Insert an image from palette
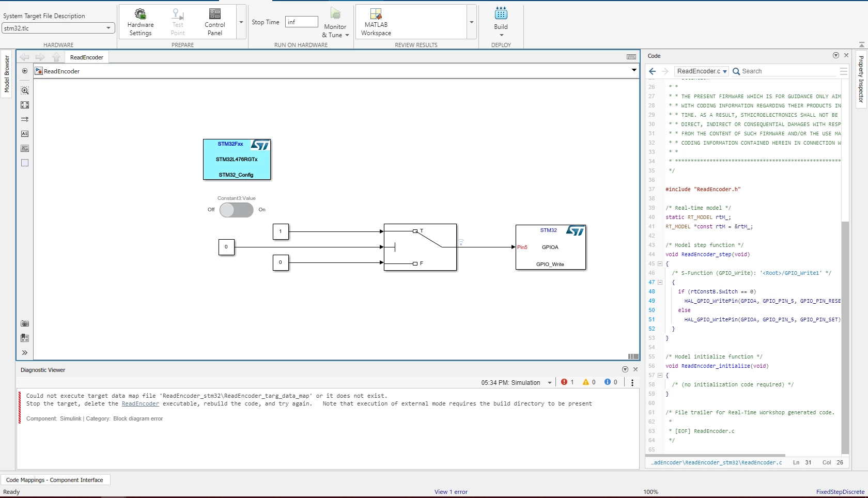 [25, 148]
